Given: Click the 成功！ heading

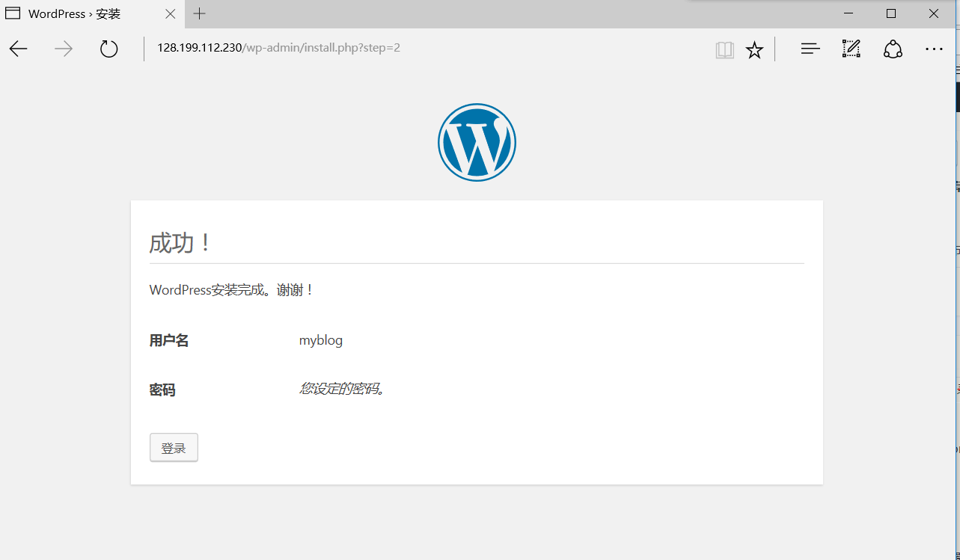Looking at the screenshot, I should click(x=181, y=242).
